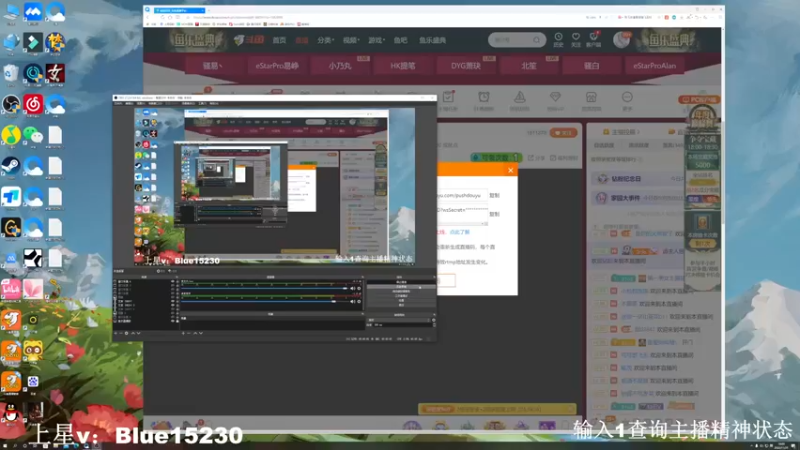Select the HK提笔 banner tab
Viewport: 800px width, 450px height.
tap(403, 66)
